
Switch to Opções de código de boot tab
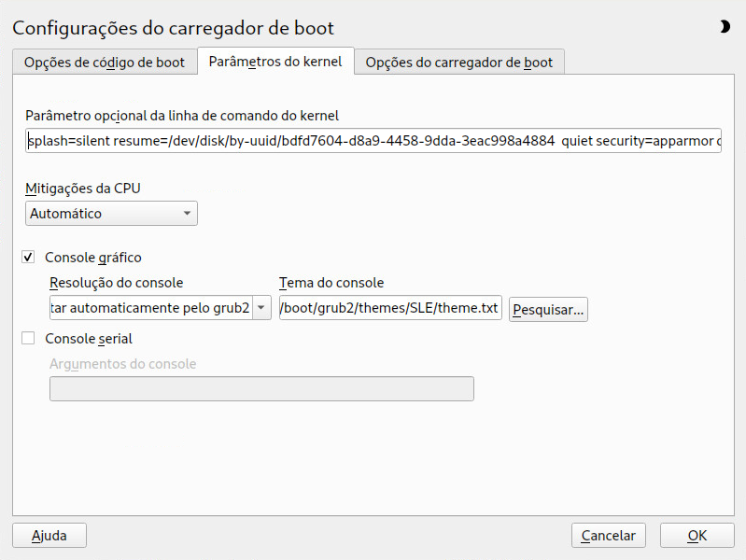[105, 63]
